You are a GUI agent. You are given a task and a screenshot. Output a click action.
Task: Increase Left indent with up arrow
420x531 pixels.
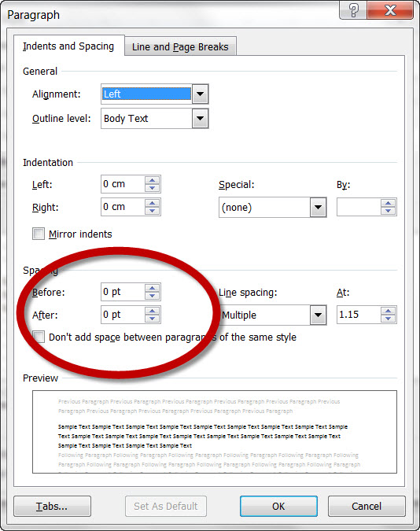(152, 180)
